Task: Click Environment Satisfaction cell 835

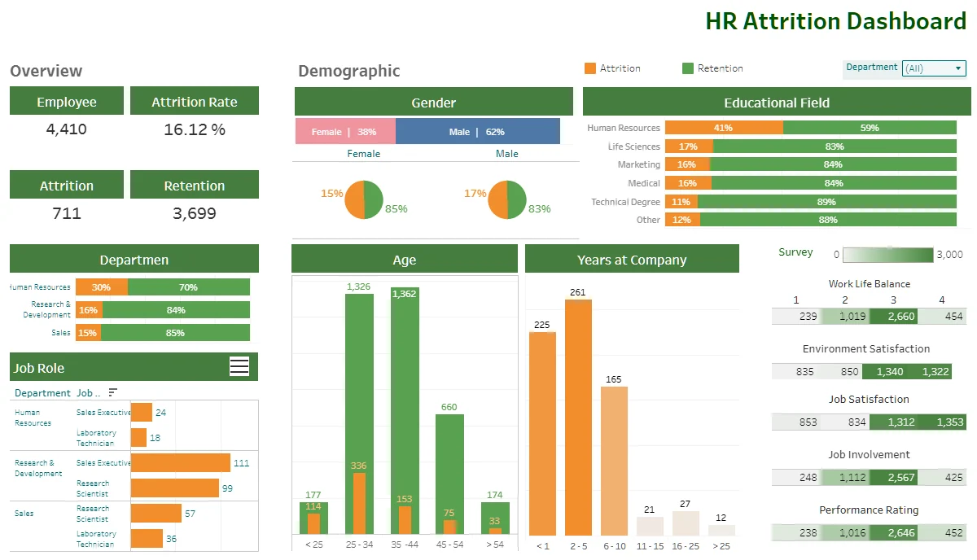Action: pos(796,371)
